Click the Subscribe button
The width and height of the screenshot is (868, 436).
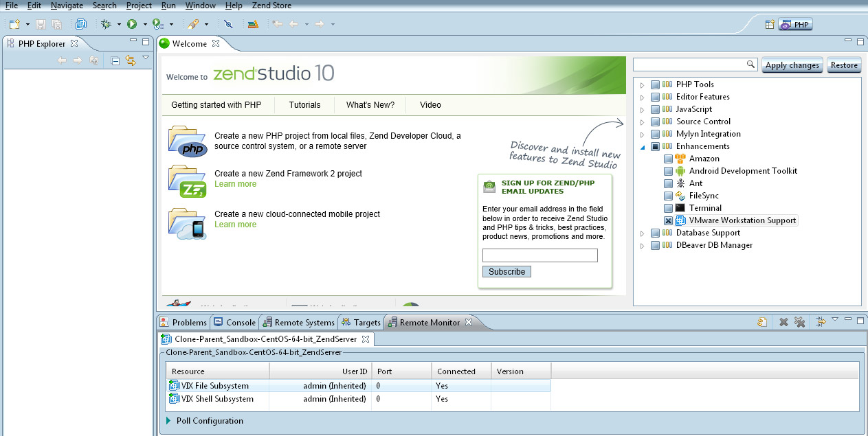point(507,272)
